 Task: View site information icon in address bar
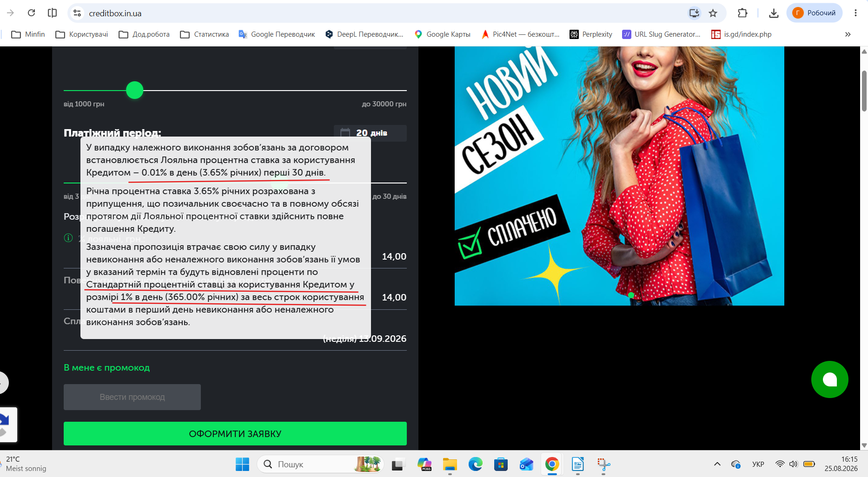pyautogui.click(x=77, y=13)
